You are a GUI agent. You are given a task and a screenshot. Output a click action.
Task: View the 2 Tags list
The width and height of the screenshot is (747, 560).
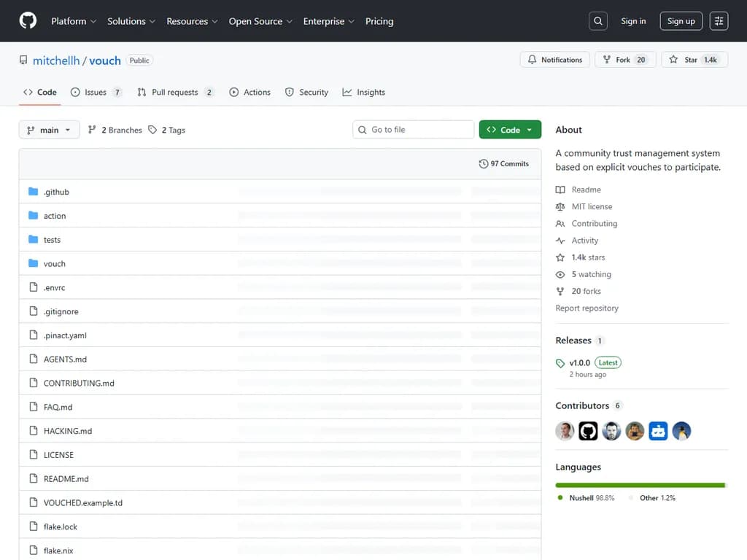(167, 130)
